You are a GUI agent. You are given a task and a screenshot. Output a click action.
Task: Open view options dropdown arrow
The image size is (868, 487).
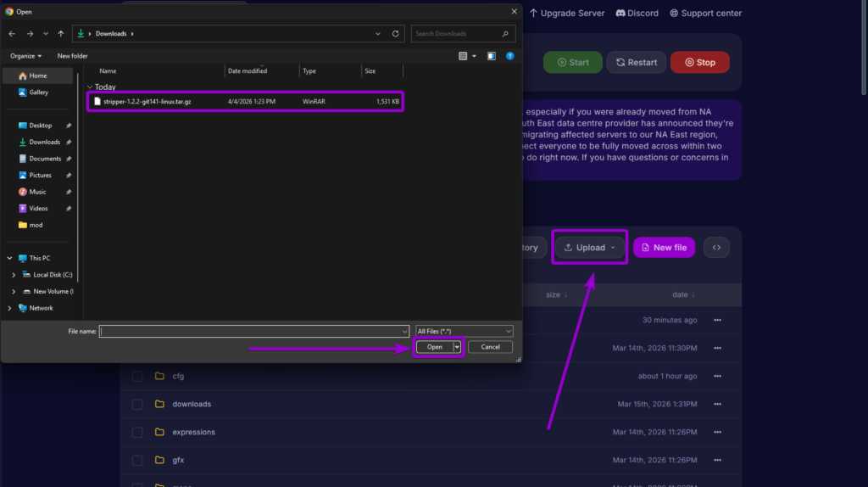[x=475, y=56]
